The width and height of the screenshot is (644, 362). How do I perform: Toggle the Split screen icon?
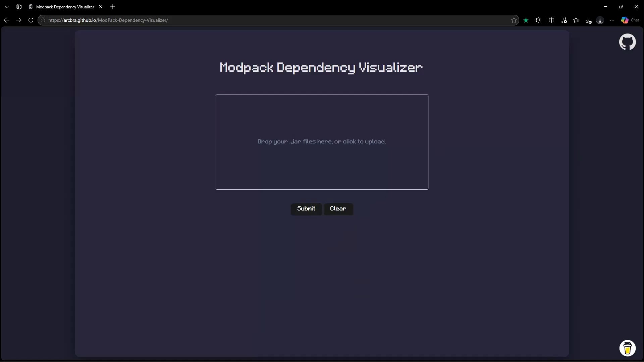click(x=551, y=20)
